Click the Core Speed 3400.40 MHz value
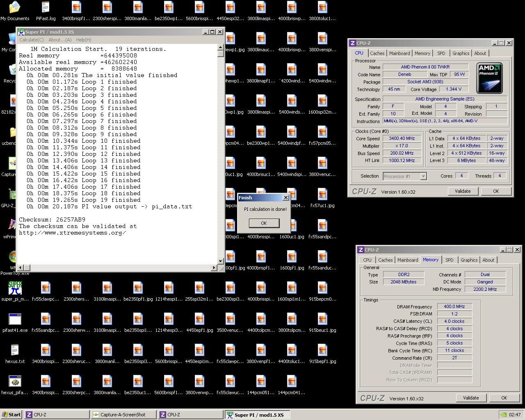Screen dimensions: 525x420 click(402, 139)
